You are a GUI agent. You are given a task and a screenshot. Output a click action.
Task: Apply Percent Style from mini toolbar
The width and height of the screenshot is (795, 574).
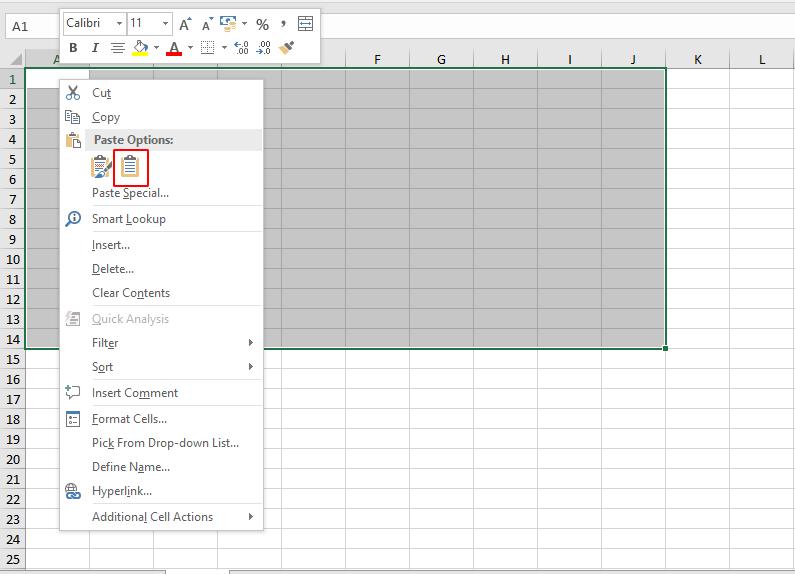coord(262,23)
